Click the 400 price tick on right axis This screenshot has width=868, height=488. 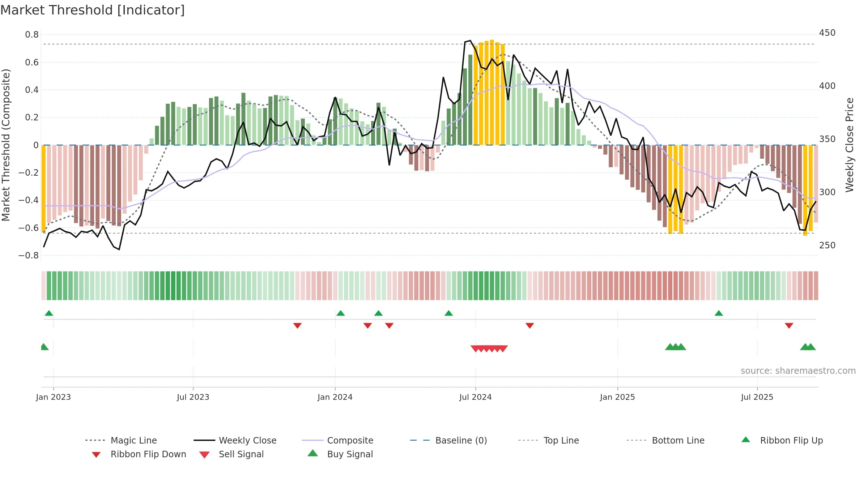pos(827,86)
